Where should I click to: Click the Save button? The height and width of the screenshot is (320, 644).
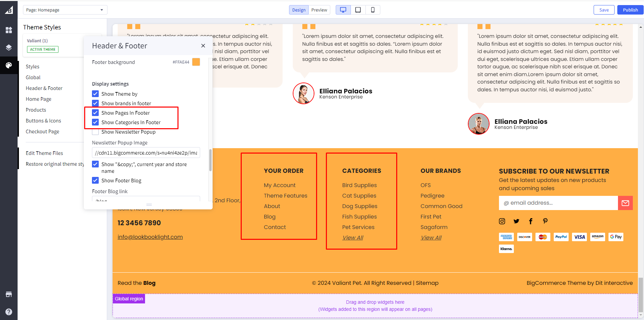[x=604, y=10]
